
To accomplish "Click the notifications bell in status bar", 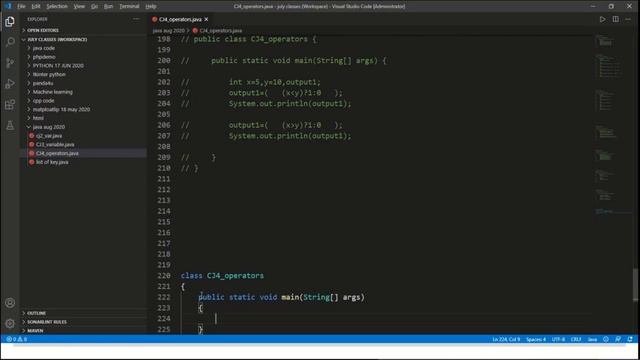I will (630, 339).
